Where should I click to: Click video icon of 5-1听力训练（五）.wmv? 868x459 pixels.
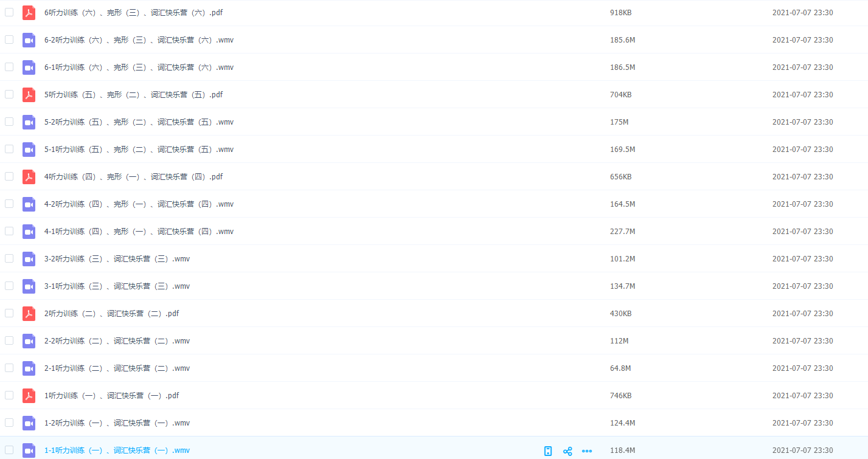(x=29, y=150)
